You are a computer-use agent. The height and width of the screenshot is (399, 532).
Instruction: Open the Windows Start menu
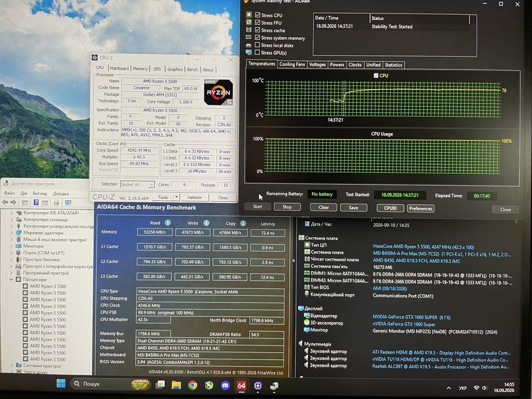[x=61, y=384]
